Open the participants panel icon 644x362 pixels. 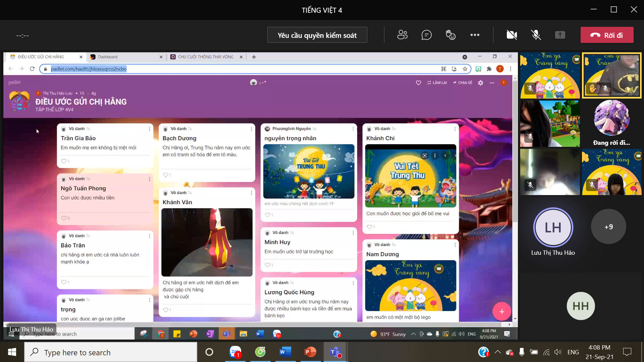point(402,35)
